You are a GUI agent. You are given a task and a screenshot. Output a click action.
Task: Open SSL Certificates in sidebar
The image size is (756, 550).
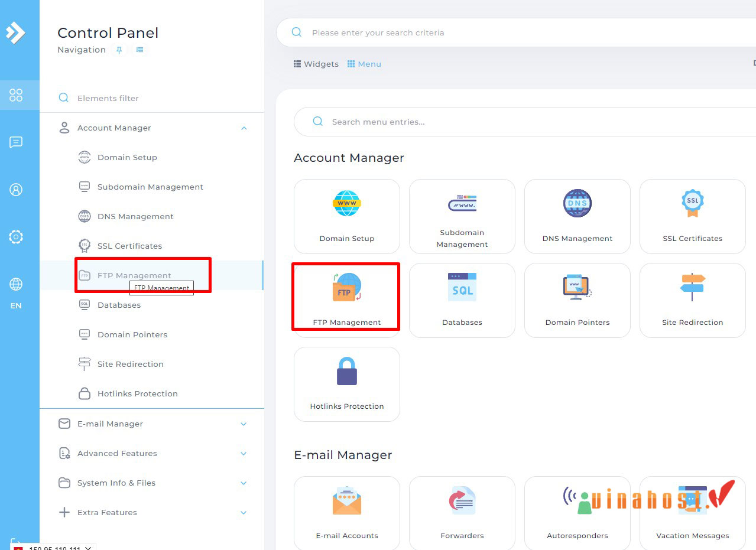pyautogui.click(x=151, y=246)
